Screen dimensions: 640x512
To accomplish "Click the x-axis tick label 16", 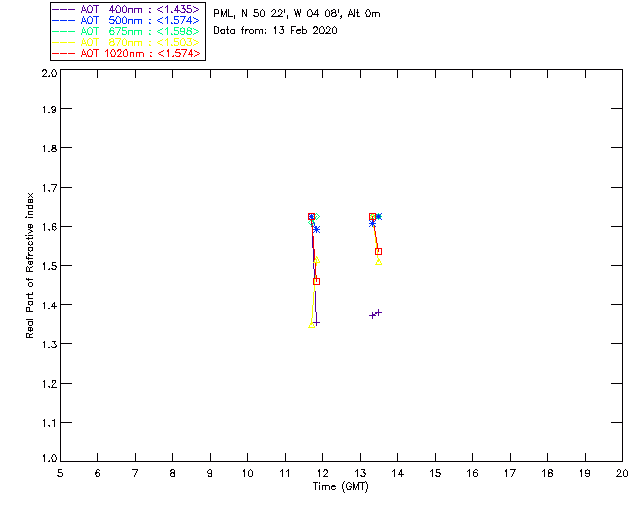I will click(x=472, y=473).
